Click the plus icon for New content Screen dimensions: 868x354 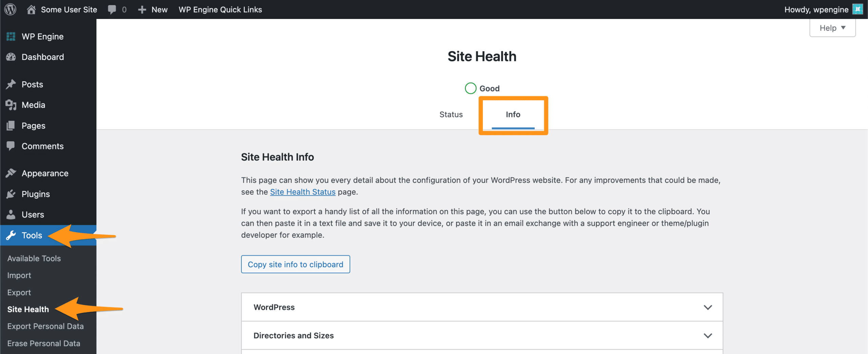[x=142, y=9]
